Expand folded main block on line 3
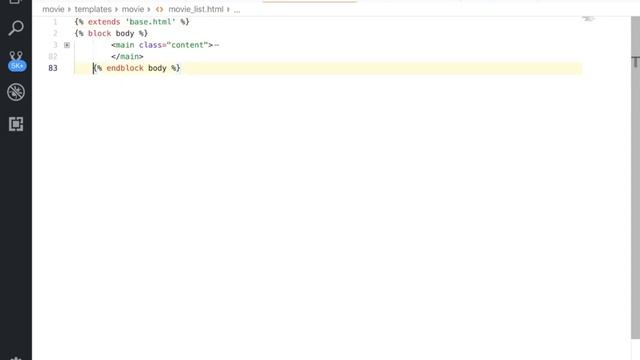 [x=67, y=45]
